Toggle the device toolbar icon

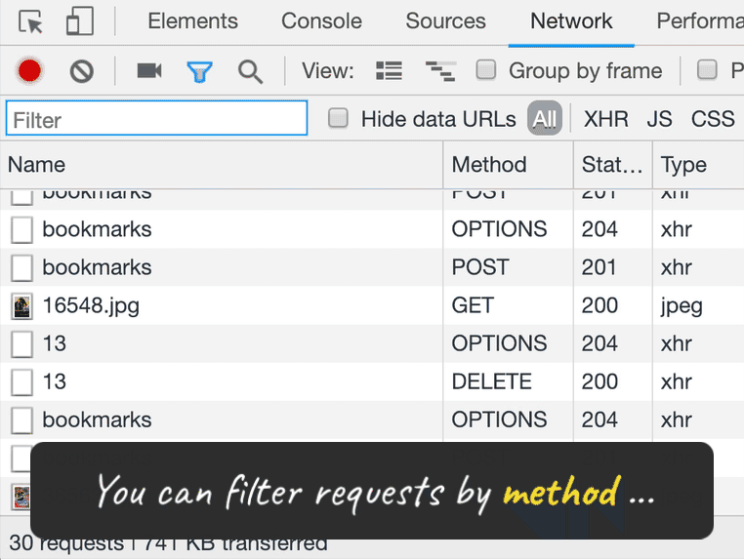pyautogui.click(x=80, y=21)
